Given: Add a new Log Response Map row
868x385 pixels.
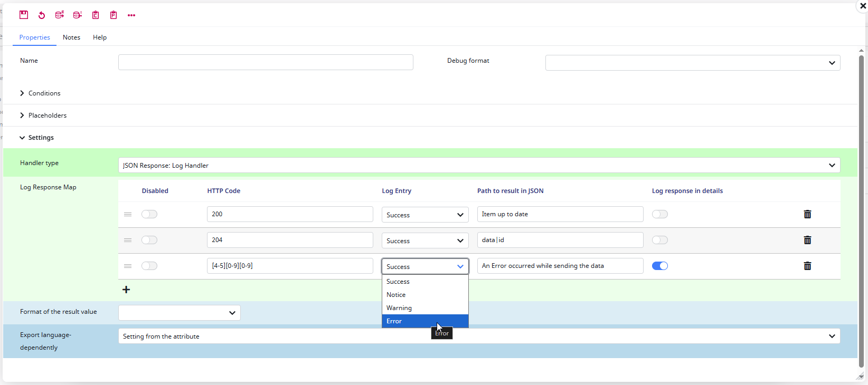Looking at the screenshot, I should [126, 290].
